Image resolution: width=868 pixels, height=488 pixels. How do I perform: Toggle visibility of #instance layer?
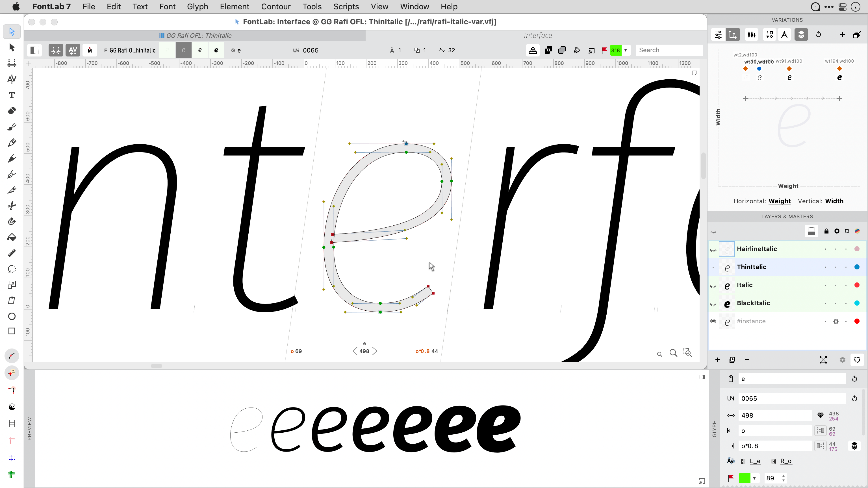713,321
